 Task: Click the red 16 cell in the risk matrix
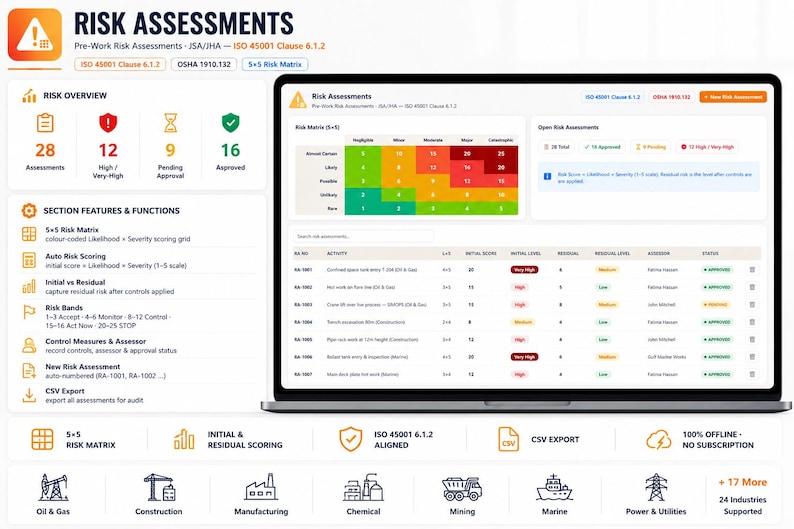tap(467, 167)
